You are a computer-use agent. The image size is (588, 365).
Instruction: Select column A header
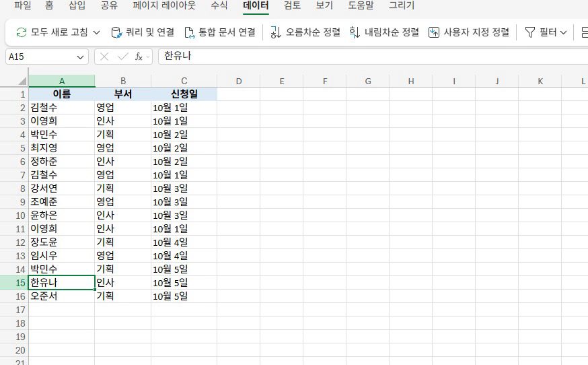pos(62,81)
